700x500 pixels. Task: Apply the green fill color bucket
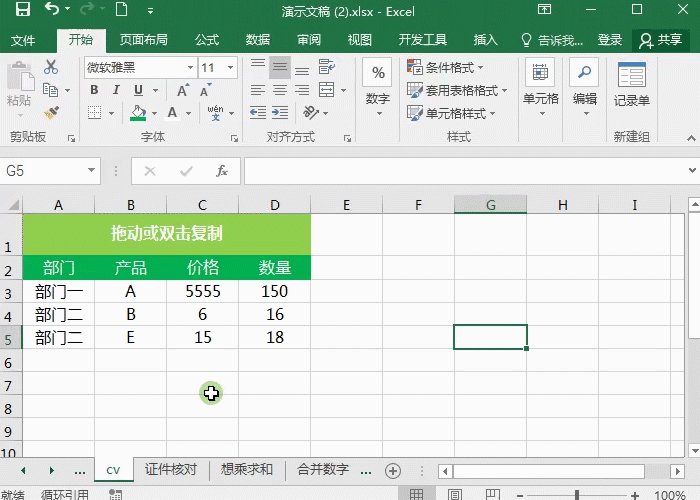(x=138, y=112)
